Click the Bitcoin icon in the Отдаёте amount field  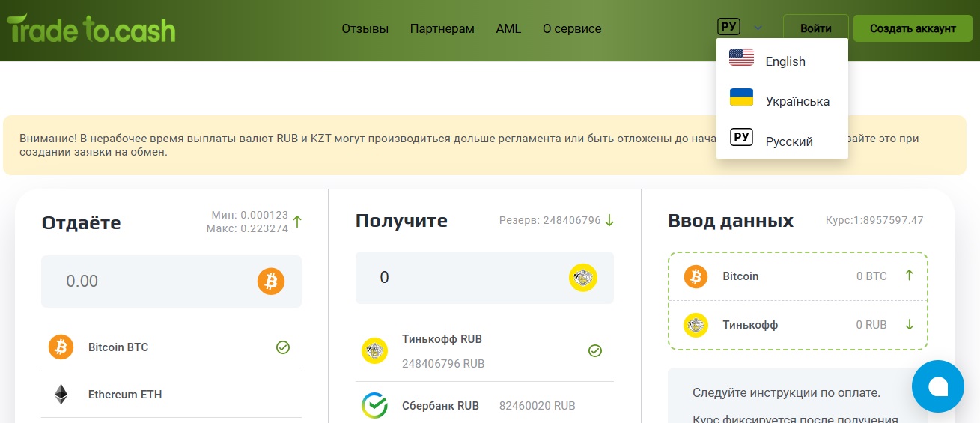(x=271, y=282)
